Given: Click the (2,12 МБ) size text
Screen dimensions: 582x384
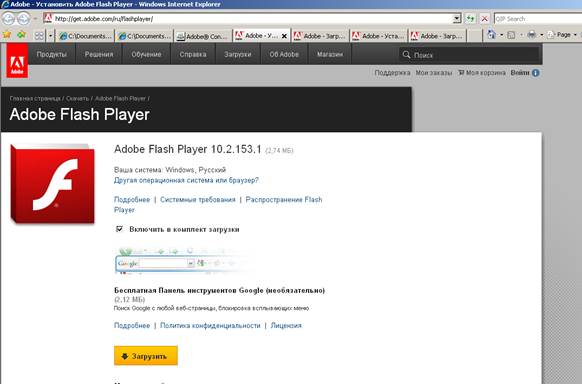Looking at the screenshot, I should point(130,299).
